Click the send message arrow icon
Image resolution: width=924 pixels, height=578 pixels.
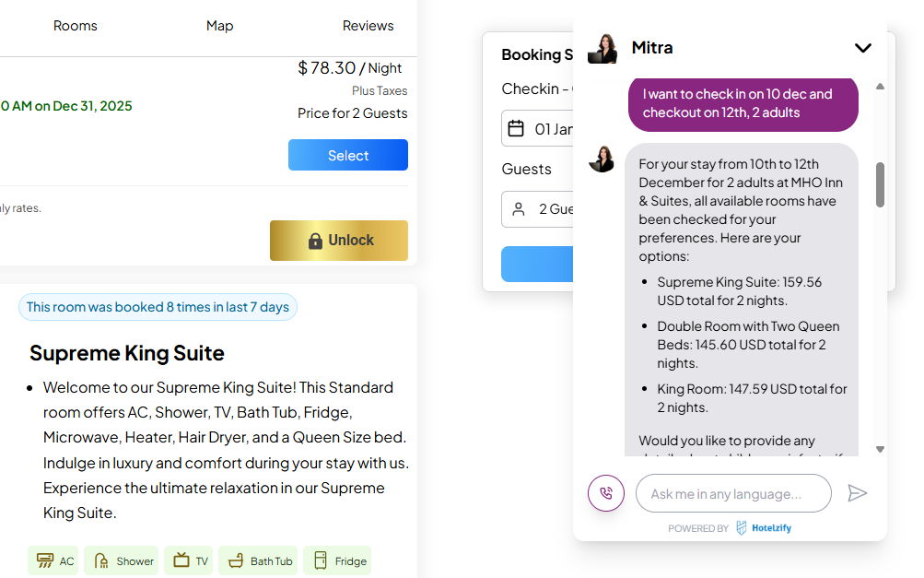858,493
